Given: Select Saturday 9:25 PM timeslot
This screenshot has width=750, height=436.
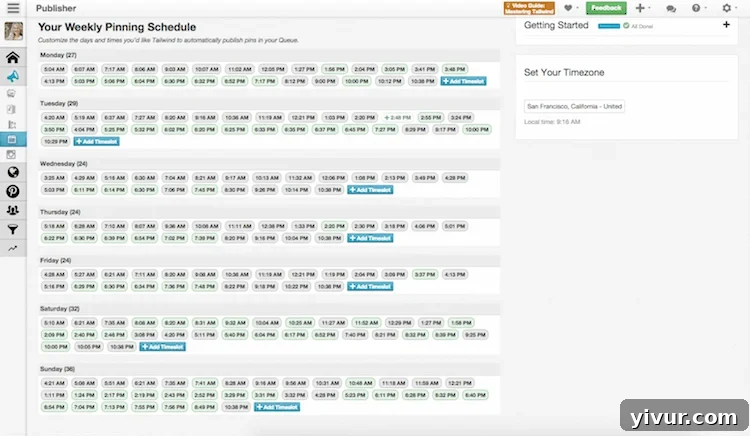Looking at the screenshot, I should [x=475, y=335].
